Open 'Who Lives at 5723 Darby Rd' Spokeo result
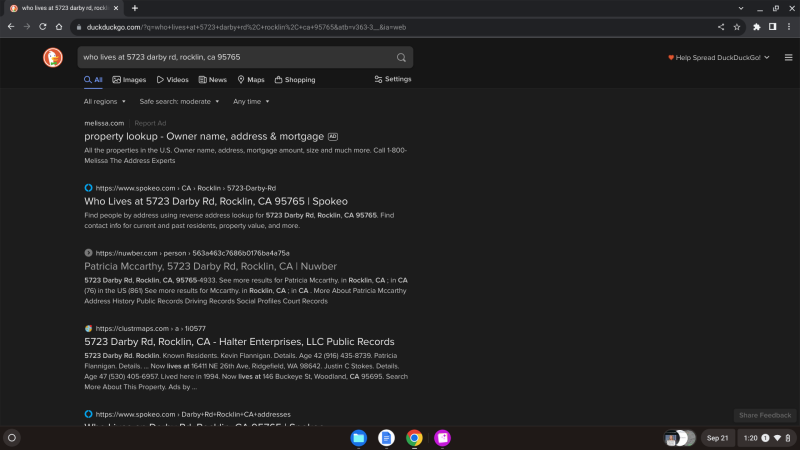The height and width of the screenshot is (450, 800). (x=216, y=201)
